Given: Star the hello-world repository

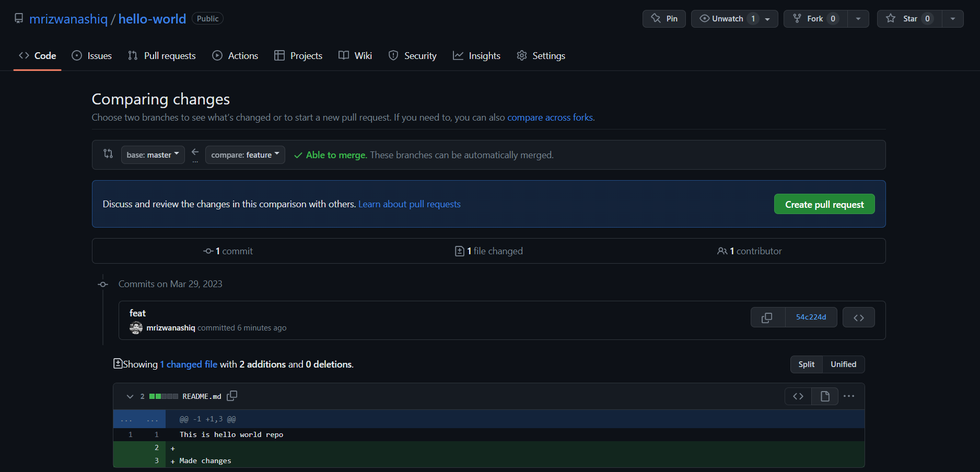Looking at the screenshot, I should tap(909, 19).
